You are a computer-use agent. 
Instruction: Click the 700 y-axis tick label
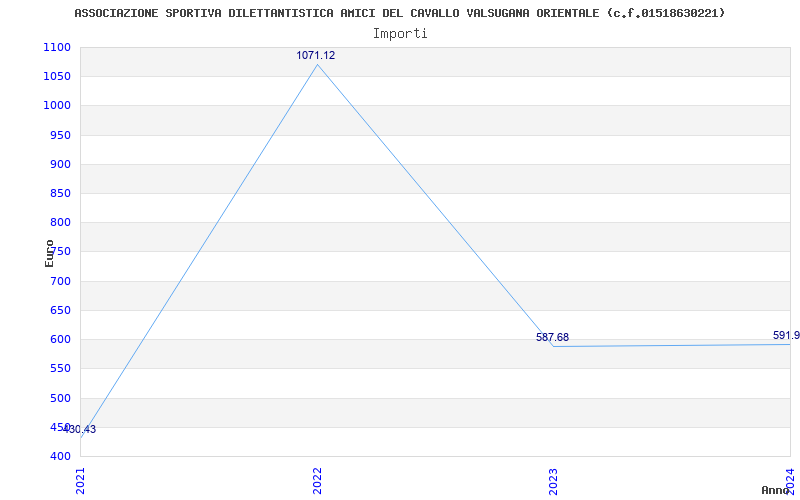tap(60, 281)
